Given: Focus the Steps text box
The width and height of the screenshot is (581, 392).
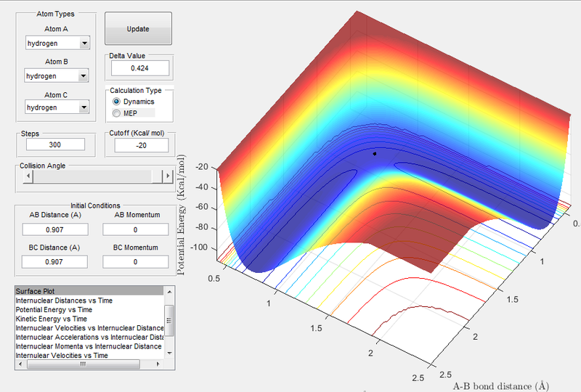Looking at the screenshot, I should pos(54,144).
